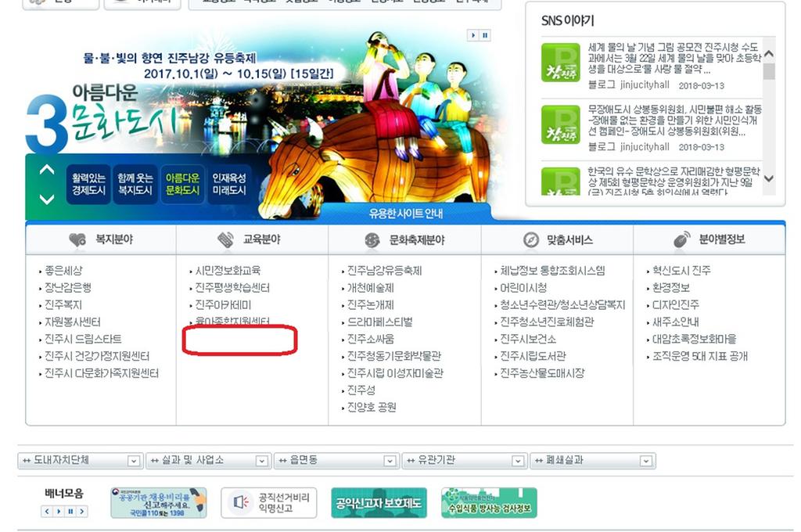Screen dimensions: 801x532
Task: Open the 진주남강유등축제 link
Action: 385,271
